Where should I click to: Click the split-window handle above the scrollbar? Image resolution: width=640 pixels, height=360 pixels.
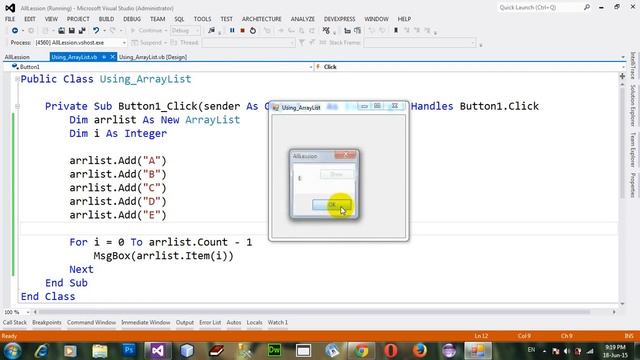point(622,76)
